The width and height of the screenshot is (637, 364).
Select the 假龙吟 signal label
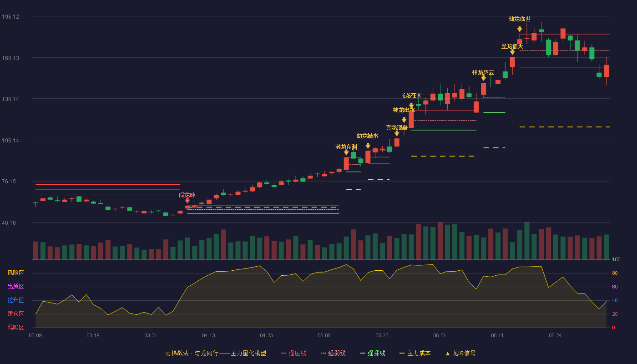187,195
